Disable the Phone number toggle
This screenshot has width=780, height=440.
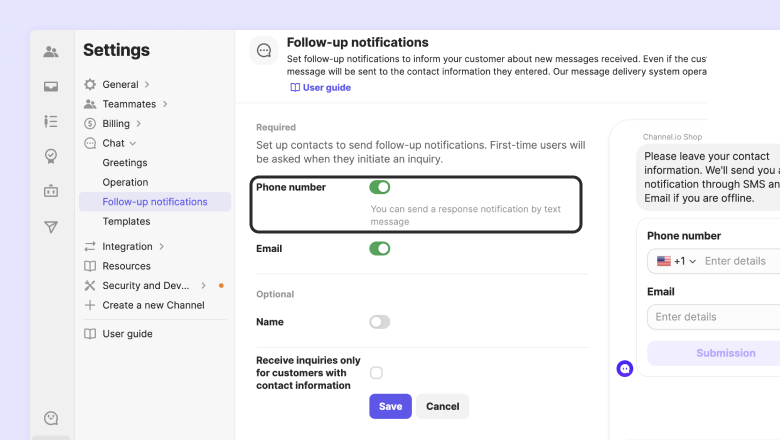379,187
